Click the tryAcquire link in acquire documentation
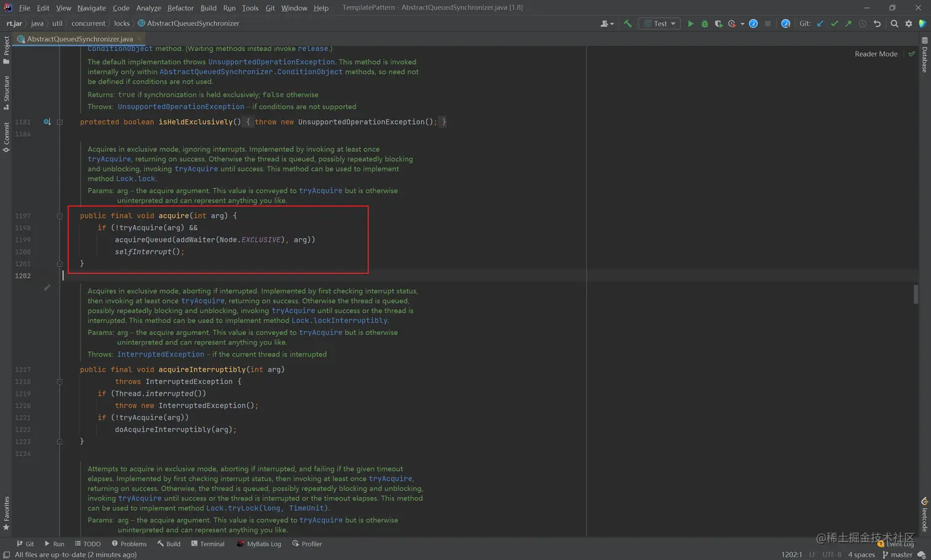The width and height of the screenshot is (931, 560). pyautogui.click(x=109, y=159)
